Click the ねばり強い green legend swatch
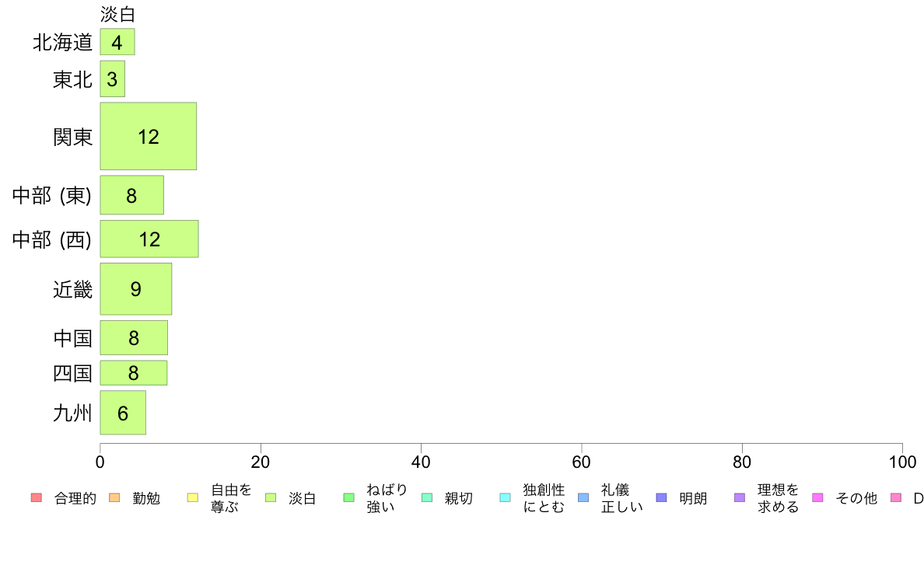 [349, 497]
